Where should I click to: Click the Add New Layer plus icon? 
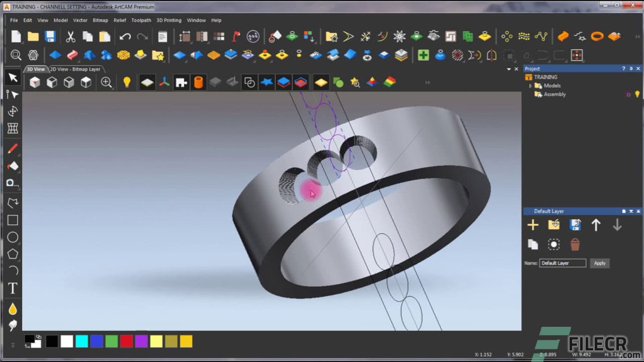[533, 225]
